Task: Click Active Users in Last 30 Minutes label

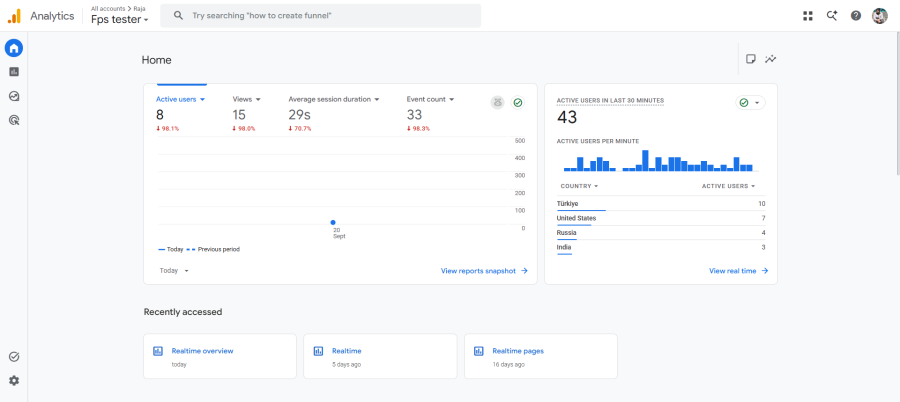Action: coord(610,100)
